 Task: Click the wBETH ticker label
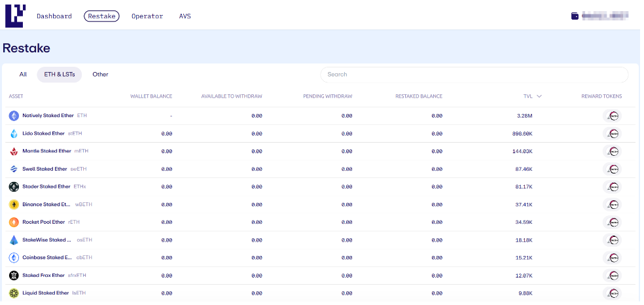click(x=84, y=204)
